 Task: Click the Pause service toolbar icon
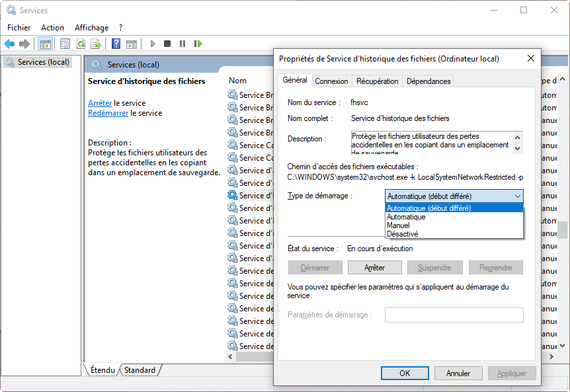[183, 44]
